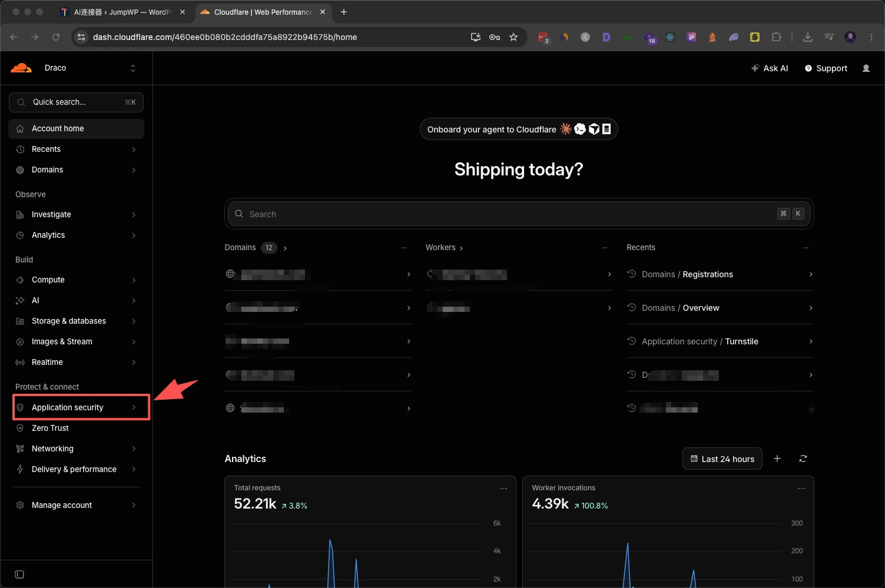Open recent Application security / Turnstile
Screen dimensions: 885x588
tap(720, 341)
